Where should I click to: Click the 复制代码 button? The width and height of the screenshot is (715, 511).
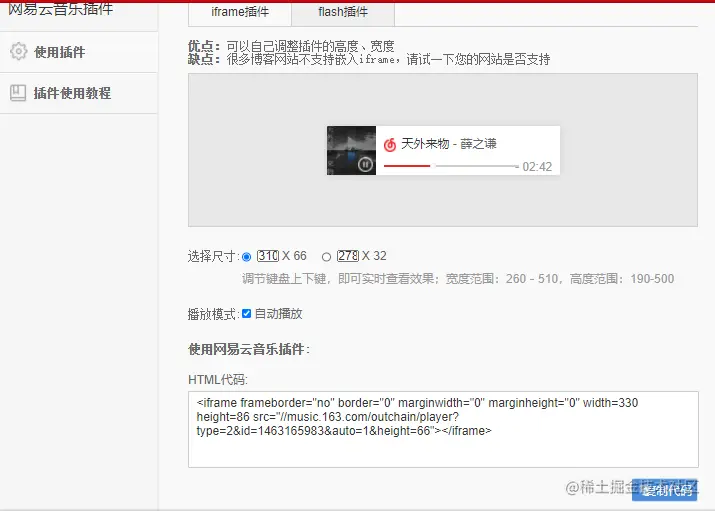tap(664, 490)
